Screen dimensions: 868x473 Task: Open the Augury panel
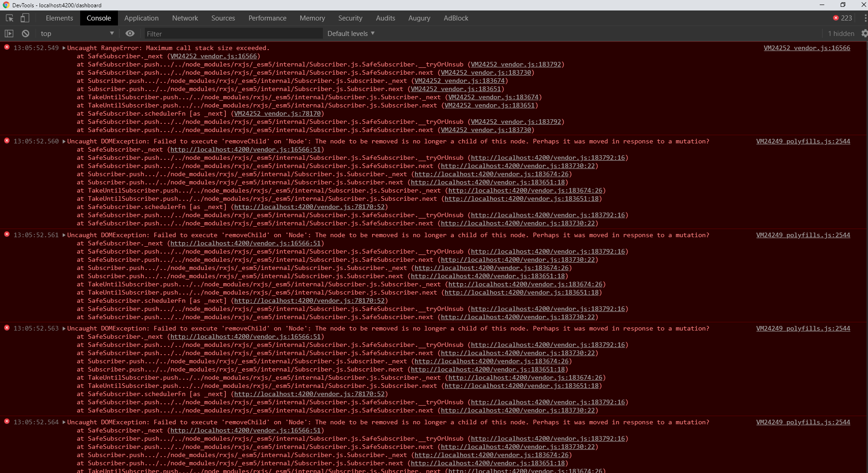(x=419, y=18)
